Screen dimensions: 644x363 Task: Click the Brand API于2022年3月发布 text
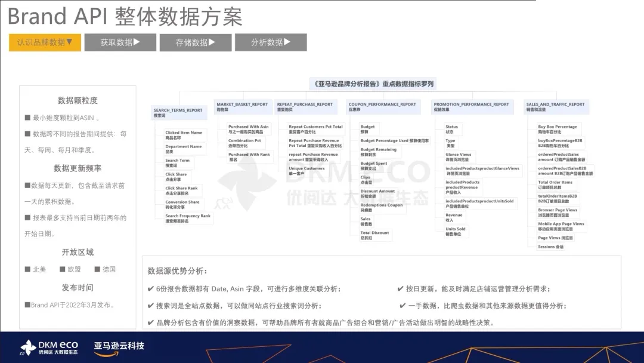pyautogui.click(x=70, y=304)
